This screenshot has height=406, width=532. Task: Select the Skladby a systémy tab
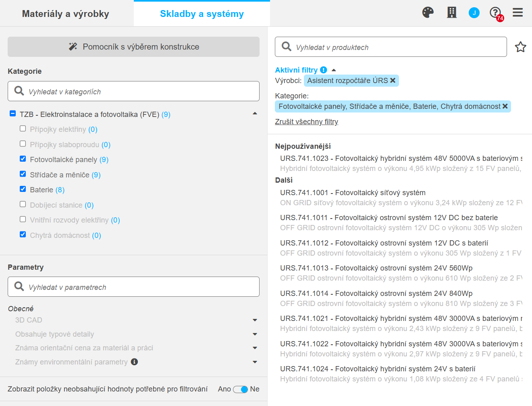[202, 14]
